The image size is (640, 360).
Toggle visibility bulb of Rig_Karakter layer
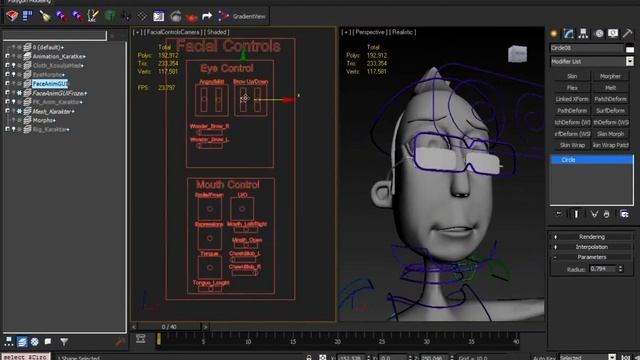[13, 129]
